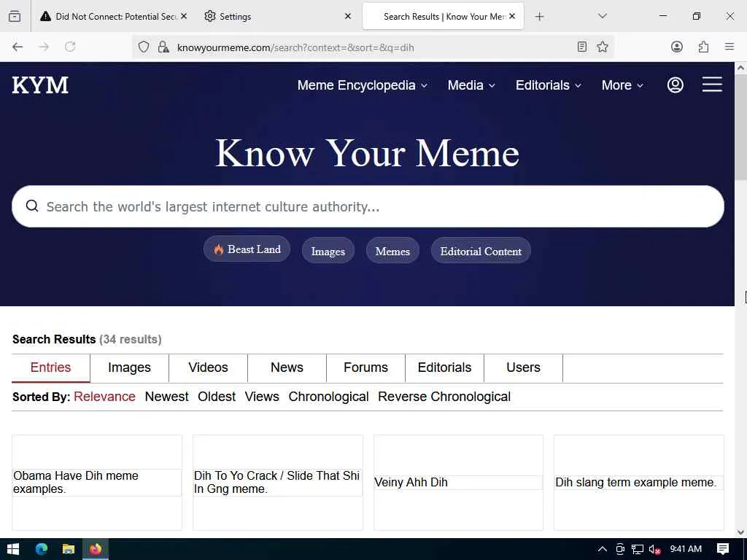Open the muted volume tray icon
Image resolution: width=747 pixels, height=560 pixels.
(x=655, y=549)
